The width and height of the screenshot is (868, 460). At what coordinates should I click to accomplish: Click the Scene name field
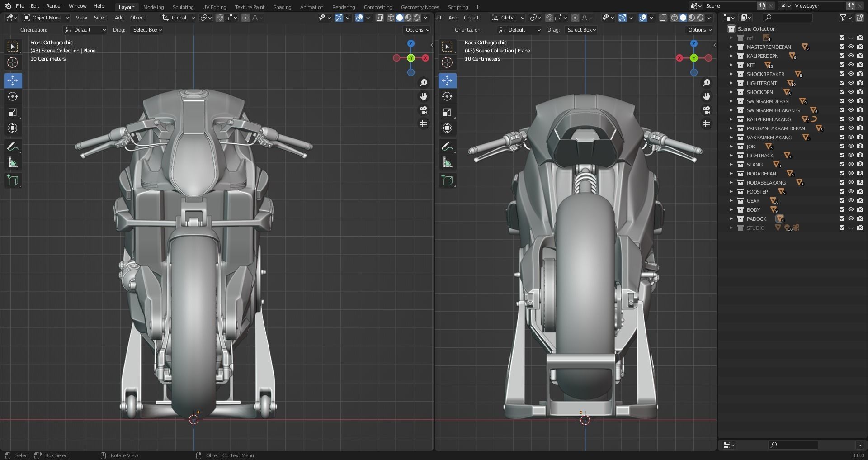click(730, 6)
